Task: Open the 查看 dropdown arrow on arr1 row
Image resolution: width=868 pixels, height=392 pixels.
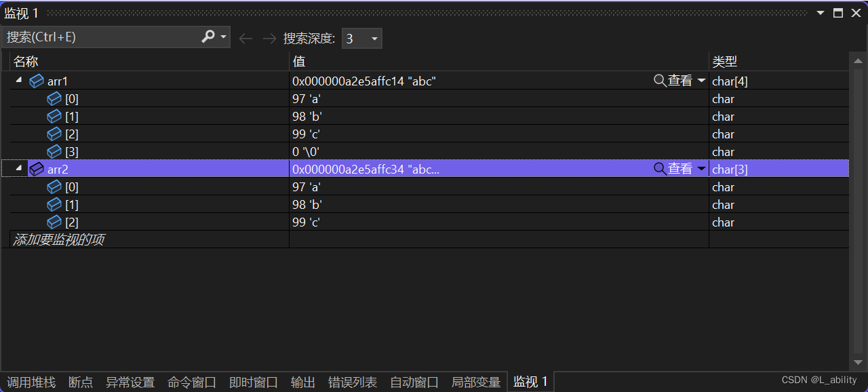Action: pos(700,80)
